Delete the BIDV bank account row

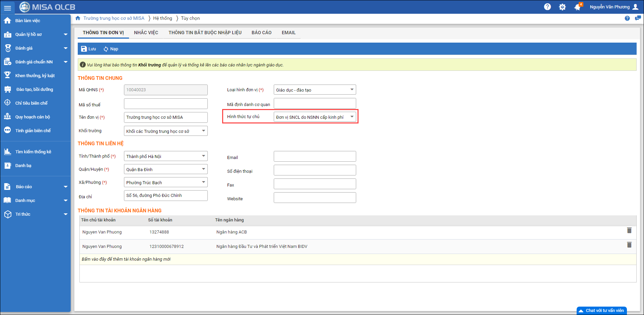(x=629, y=245)
